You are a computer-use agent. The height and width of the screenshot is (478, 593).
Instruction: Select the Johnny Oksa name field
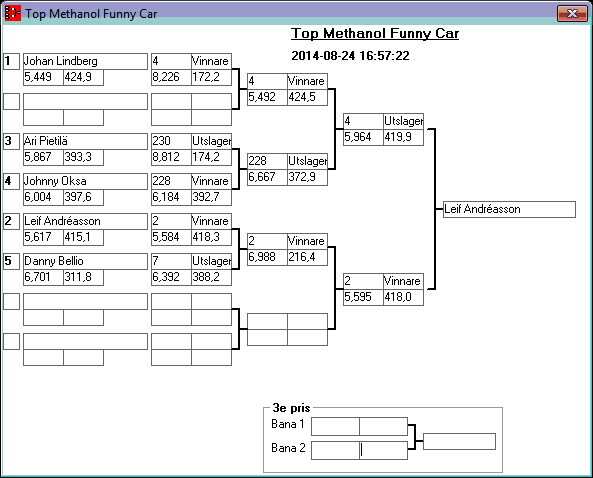[85, 181]
